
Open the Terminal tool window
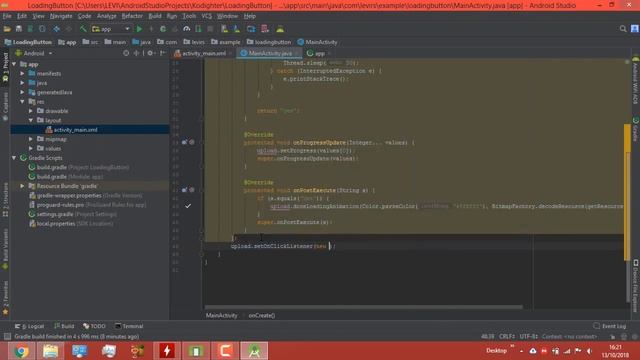tap(129, 326)
